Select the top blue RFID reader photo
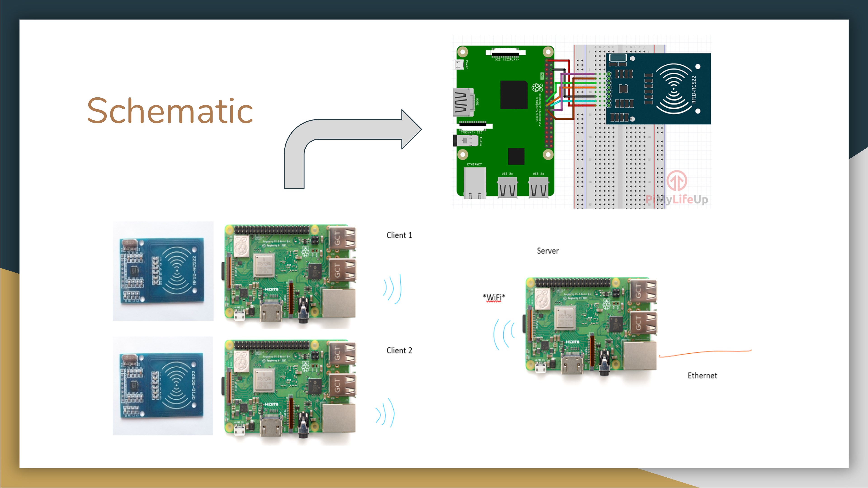 pyautogui.click(x=163, y=271)
